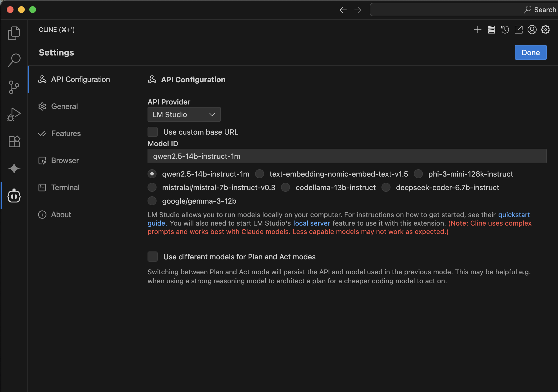Click into the Model ID text field
The height and width of the screenshot is (392, 558).
point(347,156)
